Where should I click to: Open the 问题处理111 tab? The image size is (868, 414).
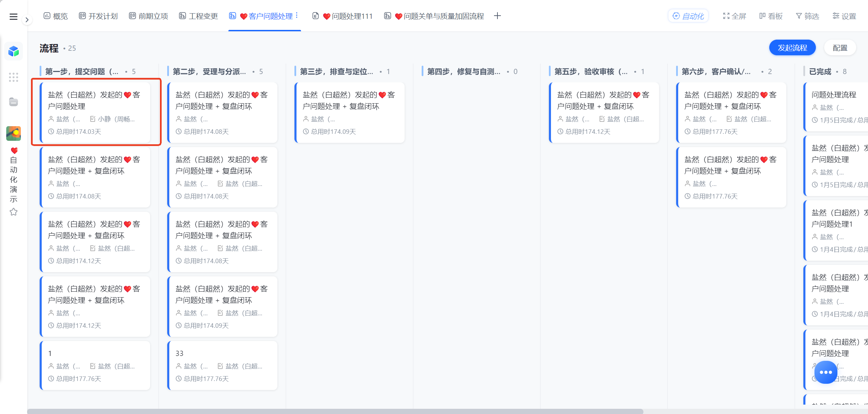tap(343, 16)
